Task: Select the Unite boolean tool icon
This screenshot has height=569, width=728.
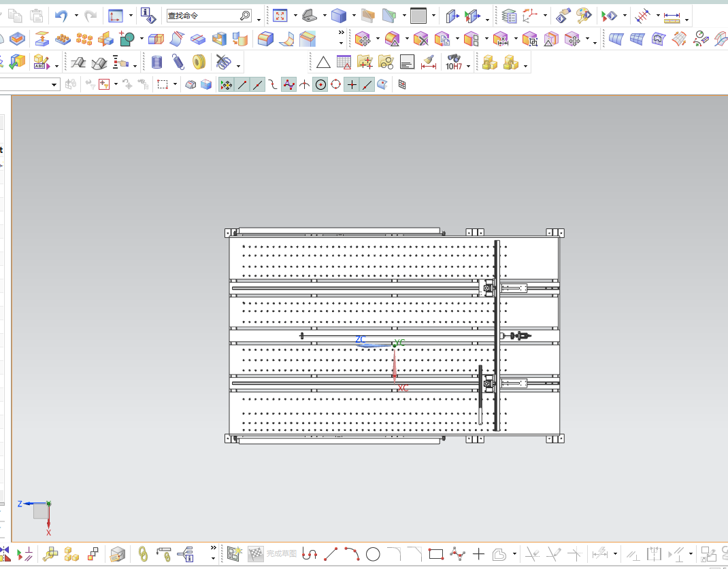Action: click(x=127, y=39)
